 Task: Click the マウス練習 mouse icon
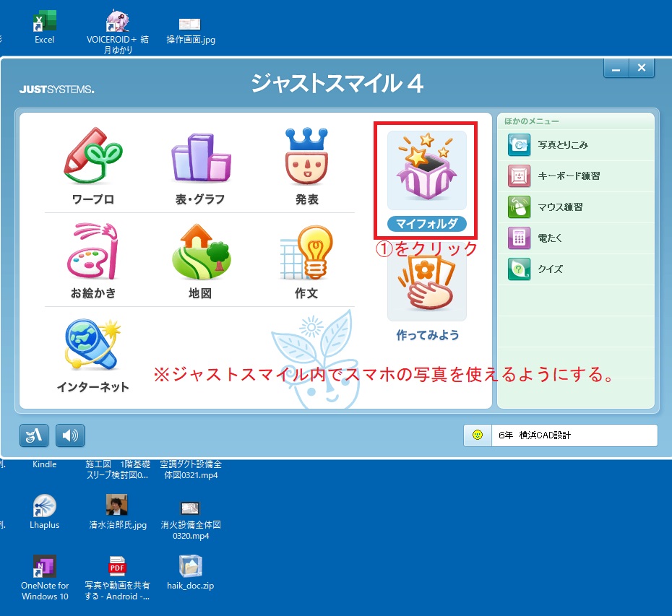[x=519, y=207]
